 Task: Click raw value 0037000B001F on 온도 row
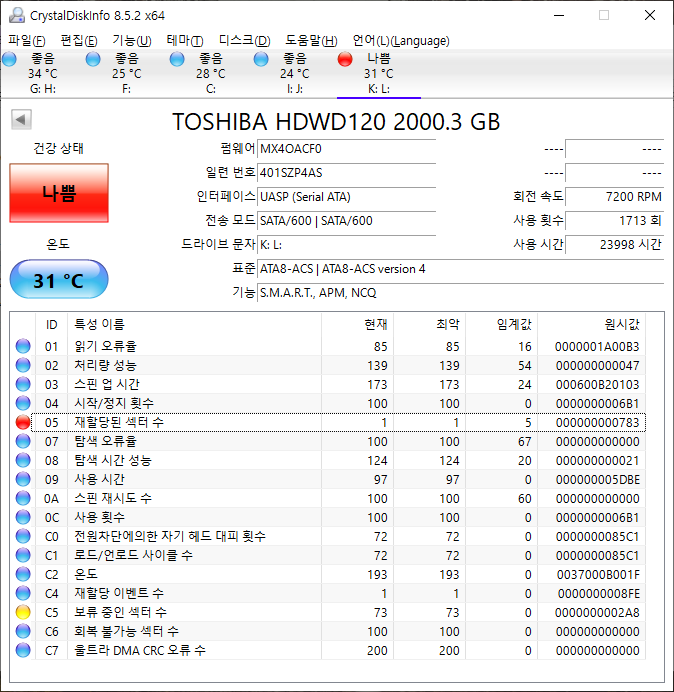click(x=598, y=574)
